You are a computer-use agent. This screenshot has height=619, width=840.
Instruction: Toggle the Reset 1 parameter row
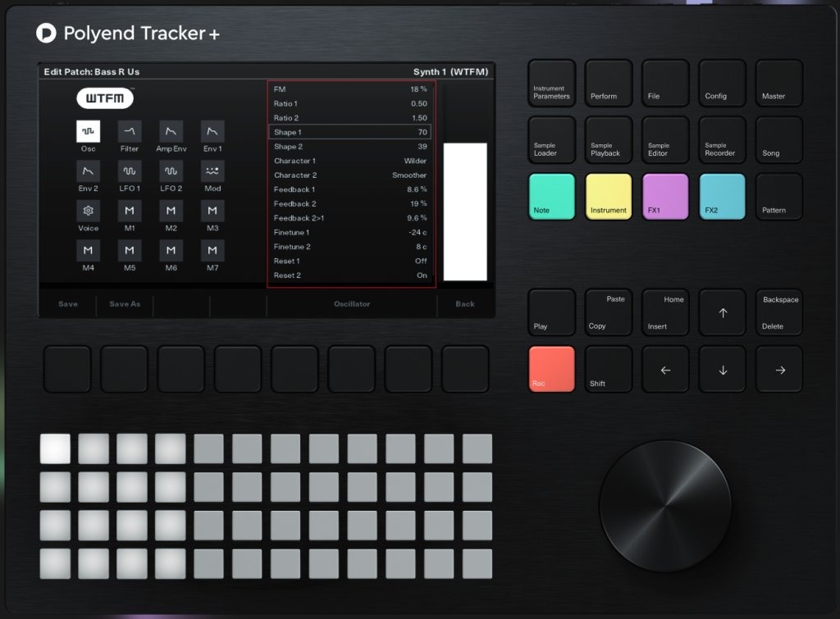click(x=350, y=261)
